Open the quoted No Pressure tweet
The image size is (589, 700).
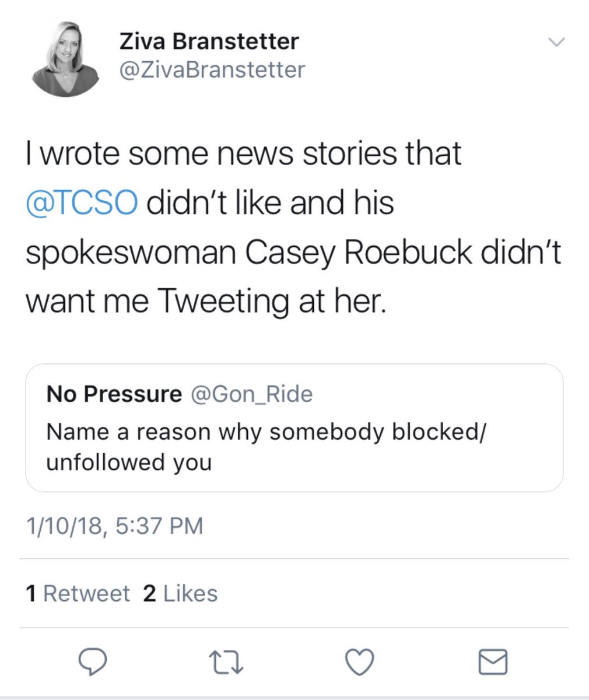coord(294,428)
